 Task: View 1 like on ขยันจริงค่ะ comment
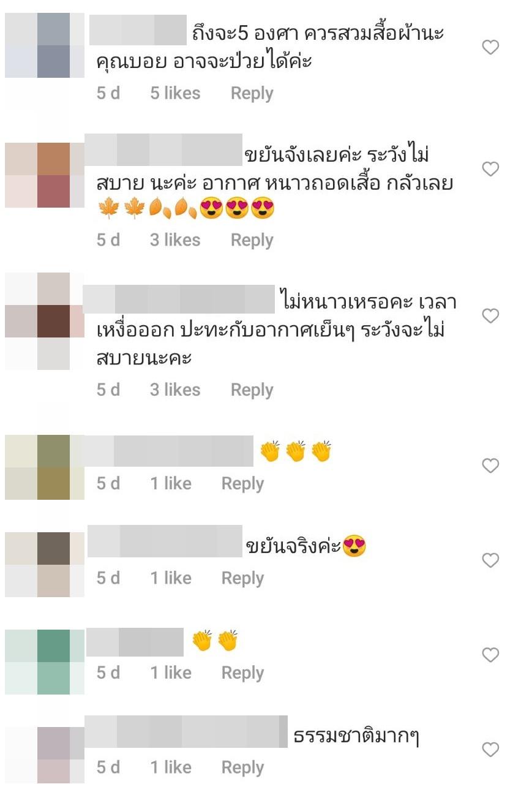coord(171,578)
